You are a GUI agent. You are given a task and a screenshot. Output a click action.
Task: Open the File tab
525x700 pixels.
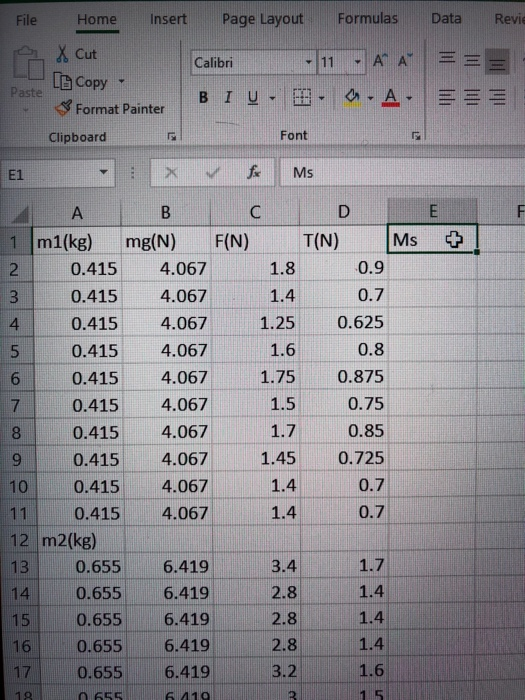click(26, 20)
